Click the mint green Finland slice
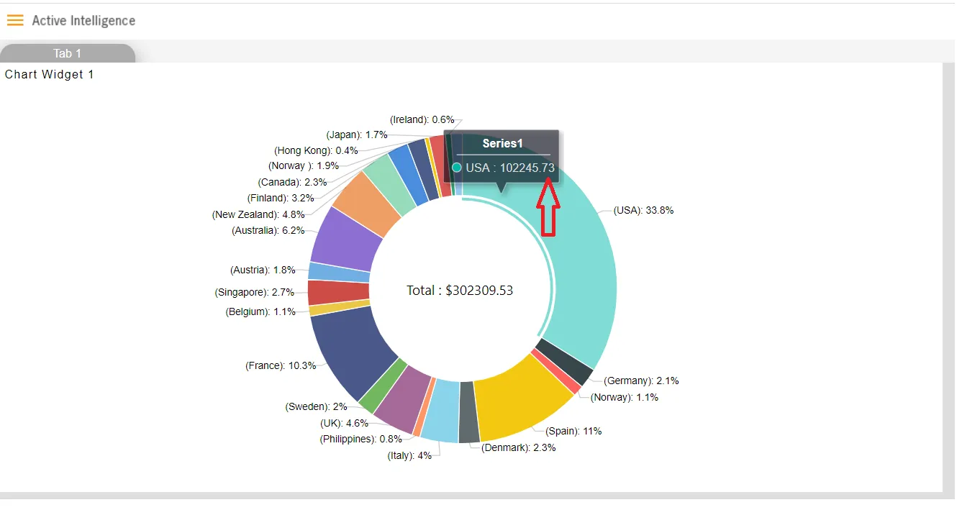This screenshot has width=980, height=510. coord(389,184)
